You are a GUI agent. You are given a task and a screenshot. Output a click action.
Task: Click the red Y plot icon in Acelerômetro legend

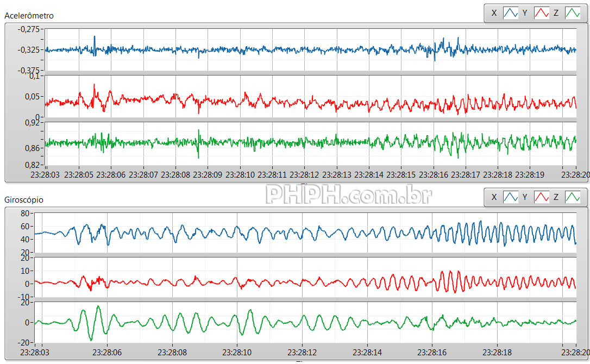(x=542, y=12)
